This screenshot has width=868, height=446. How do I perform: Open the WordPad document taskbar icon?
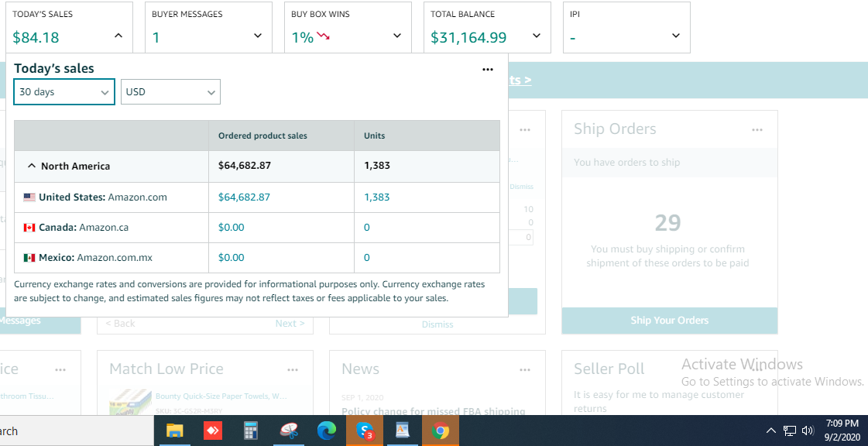click(x=403, y=431)
